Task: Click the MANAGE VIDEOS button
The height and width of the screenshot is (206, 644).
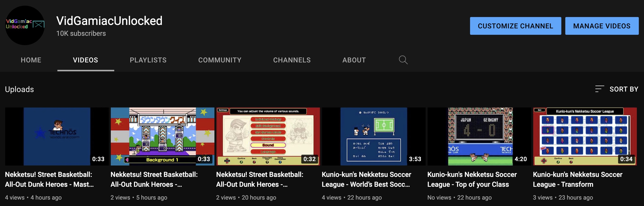Action: (x=602, y=26)
